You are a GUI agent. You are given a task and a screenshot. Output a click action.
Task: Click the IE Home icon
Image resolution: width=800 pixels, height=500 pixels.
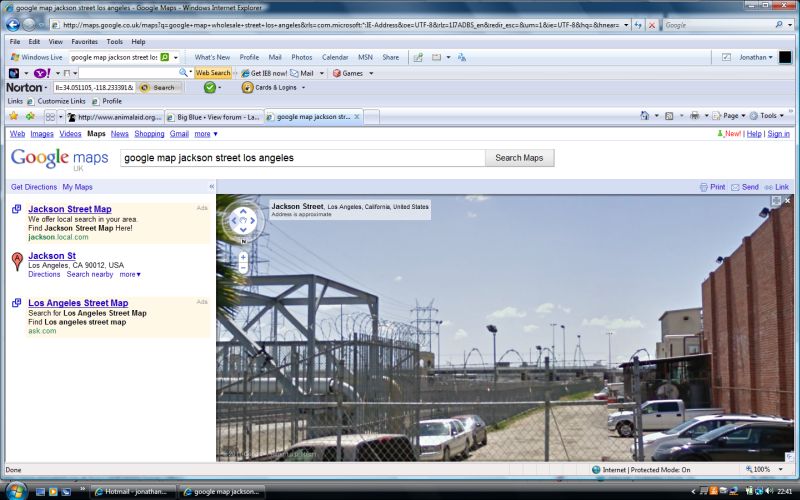click(x=645, y=116)
